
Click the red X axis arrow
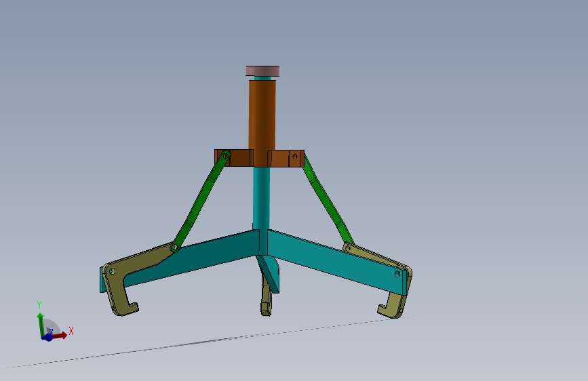click(x=60, y=336)
